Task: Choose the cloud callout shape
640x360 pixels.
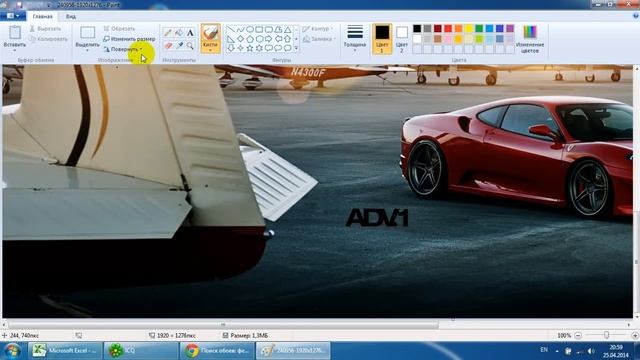Action: tap(288, 48)
